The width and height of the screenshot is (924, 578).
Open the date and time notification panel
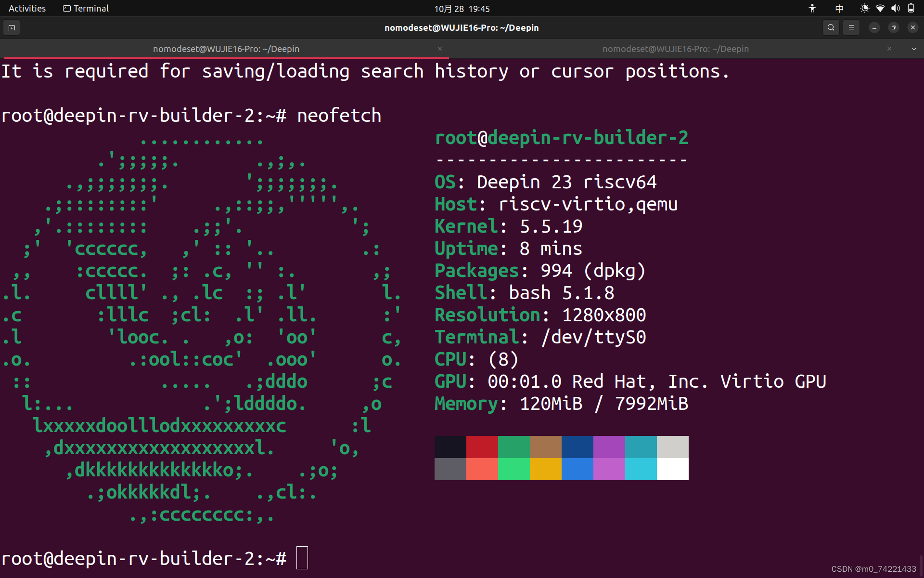pyautogui.click(x=462, y=9)
